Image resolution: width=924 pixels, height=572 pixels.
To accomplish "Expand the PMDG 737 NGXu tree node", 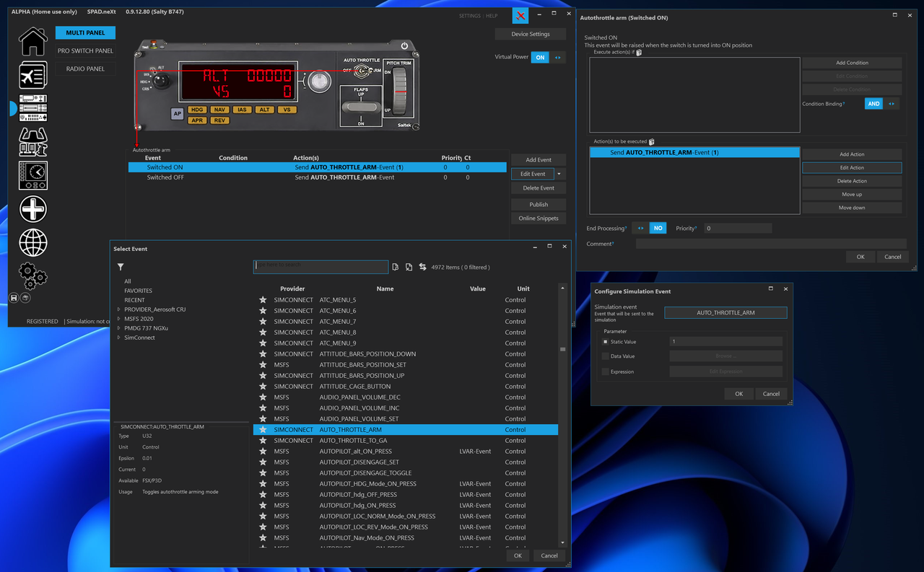I will coord(118,328).
